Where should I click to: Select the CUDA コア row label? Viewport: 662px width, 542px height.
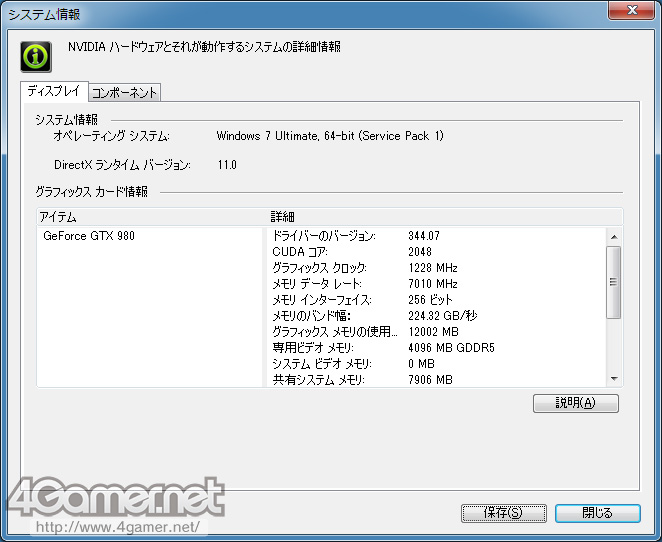click(300, 252)
